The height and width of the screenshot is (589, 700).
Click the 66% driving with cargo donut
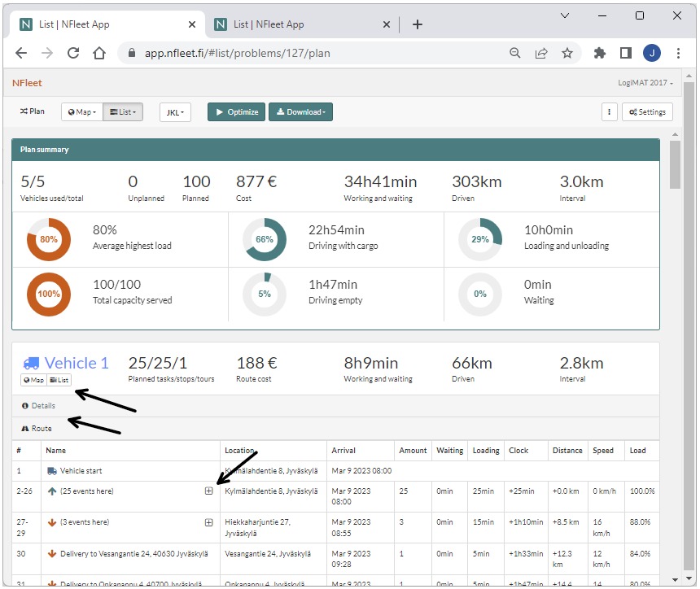pyautogui.click(x=265, y=240)
